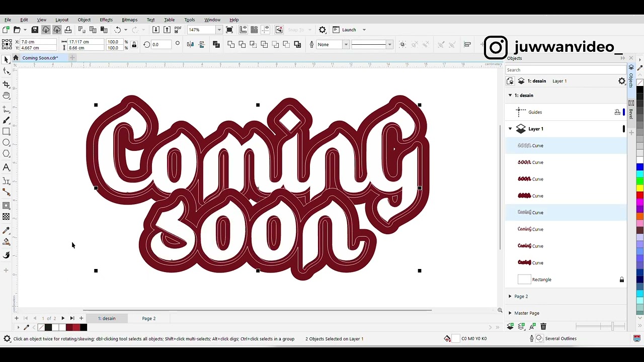644x362 pixels.
Task: Select the Connector tool
Action: [6, 192]
